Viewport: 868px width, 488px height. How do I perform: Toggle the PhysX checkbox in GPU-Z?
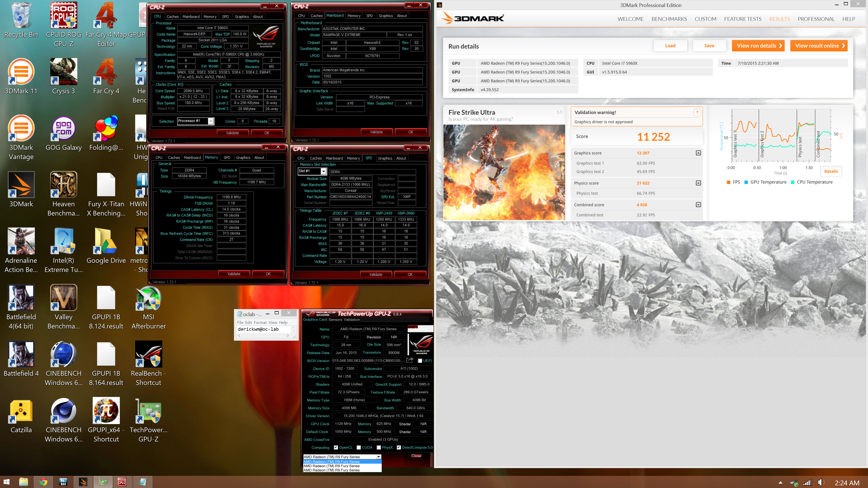[x=379, y=447]
